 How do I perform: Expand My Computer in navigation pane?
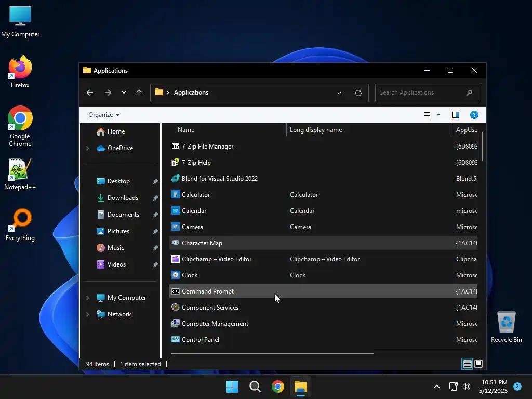[x=87, y=298]
